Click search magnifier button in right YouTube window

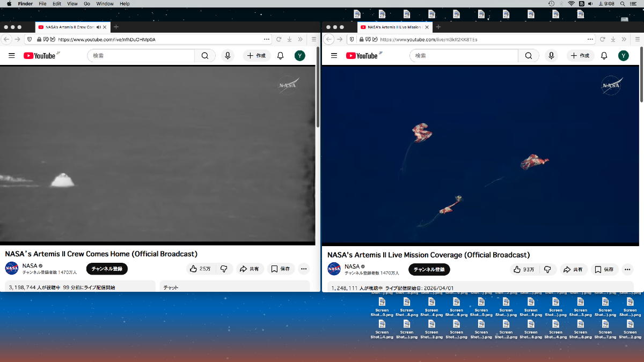click(x=529, y=55)
